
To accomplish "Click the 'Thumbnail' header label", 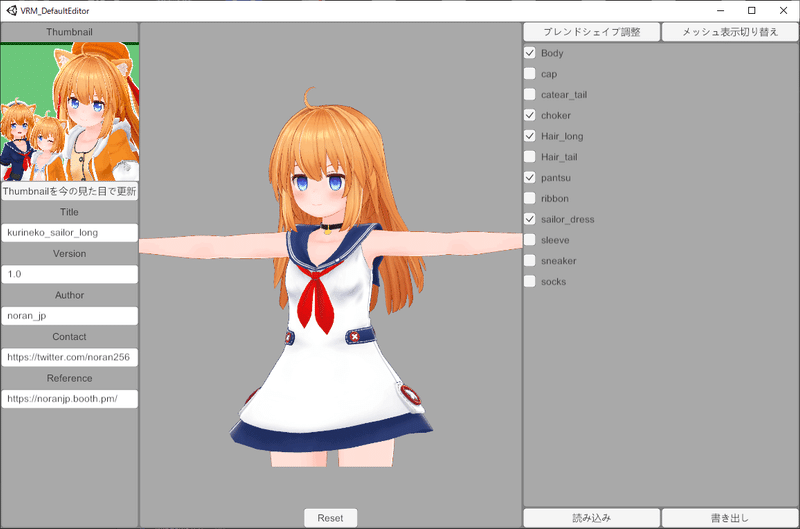I will [x=69, y=32].
